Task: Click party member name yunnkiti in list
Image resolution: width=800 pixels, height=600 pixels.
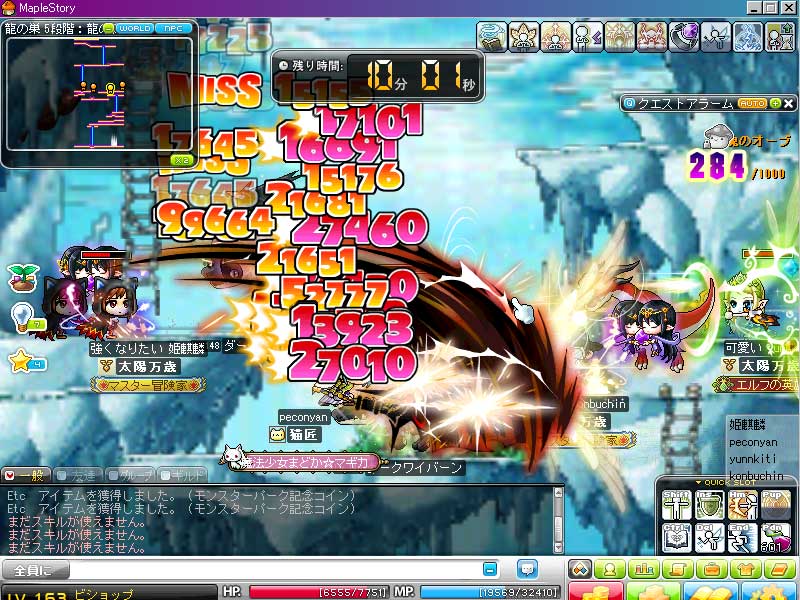Action: (x=753, y=459)
